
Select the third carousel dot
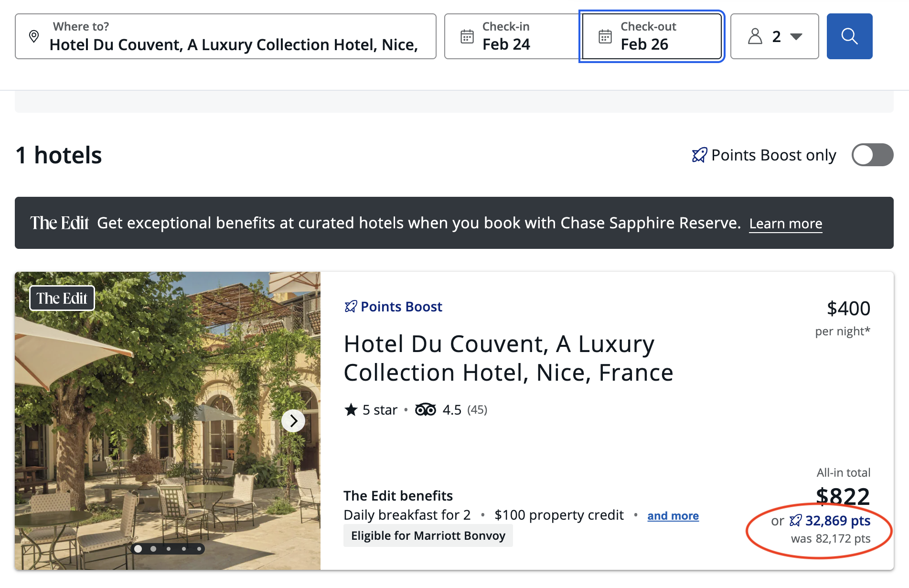pyautogui.click(x=168, y=548)
